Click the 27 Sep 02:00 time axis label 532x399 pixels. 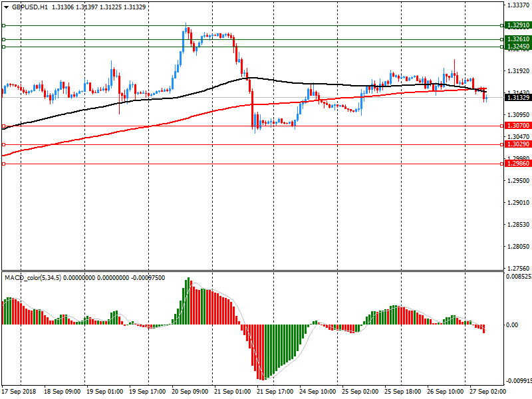(x=487, y=392)
